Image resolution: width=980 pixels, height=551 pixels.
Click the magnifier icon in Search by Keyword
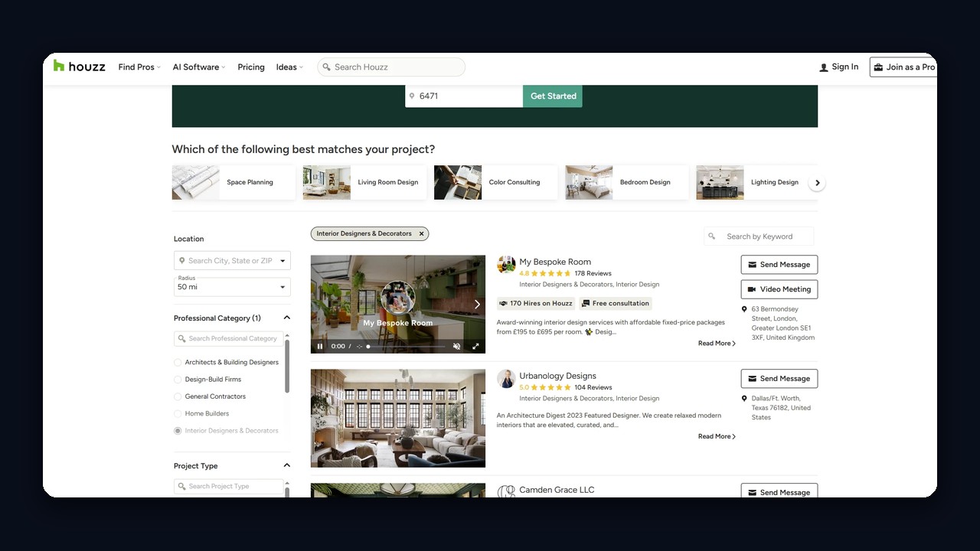[x=712, y=236]
